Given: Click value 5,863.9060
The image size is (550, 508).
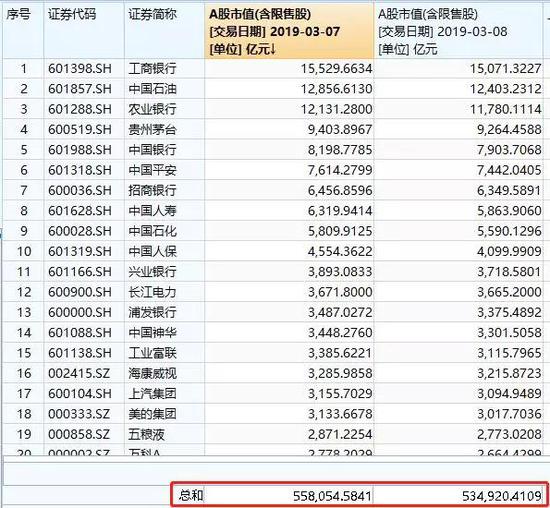Looking at the screenshot, I should pos(509,211).
